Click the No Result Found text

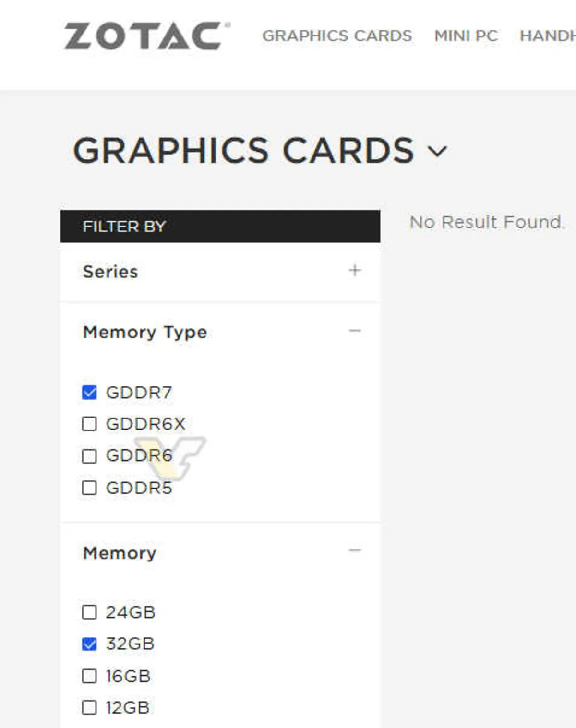click(487, 222)
